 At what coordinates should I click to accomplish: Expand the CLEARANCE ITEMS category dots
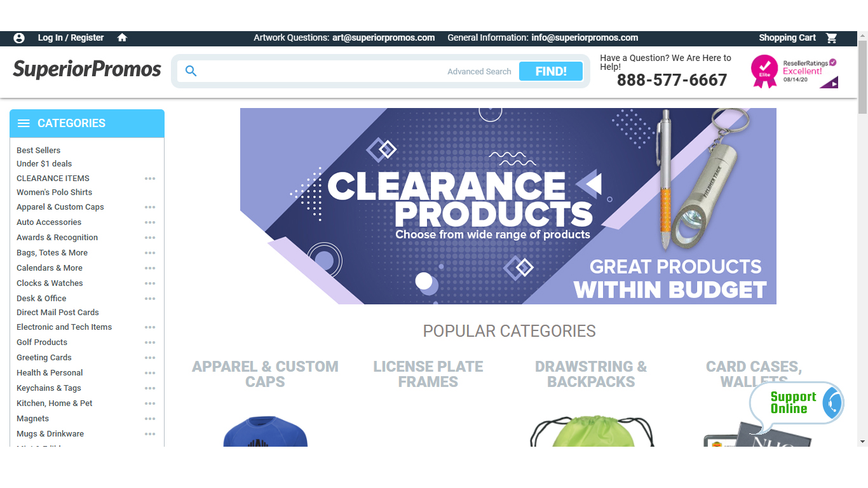tap(150, 179)
